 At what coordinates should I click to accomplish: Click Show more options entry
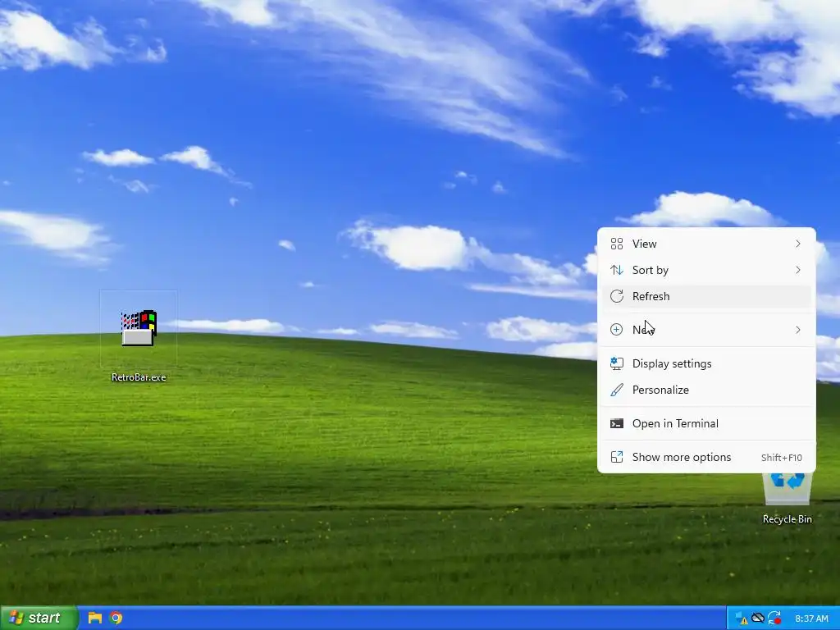[706, 457]
